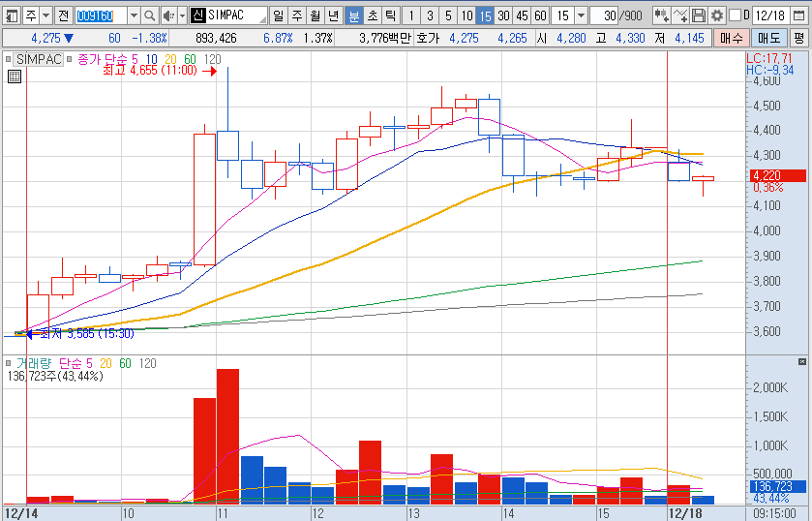The image size is (812, 521).
Task: Expand stock code history dropdown arrow
Action: pyautogui.click(x=134, y=15)
